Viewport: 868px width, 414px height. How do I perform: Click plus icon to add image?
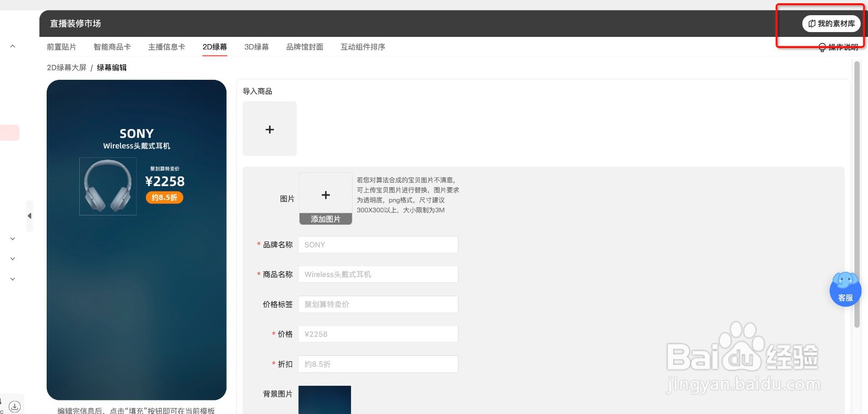point(325,195)
